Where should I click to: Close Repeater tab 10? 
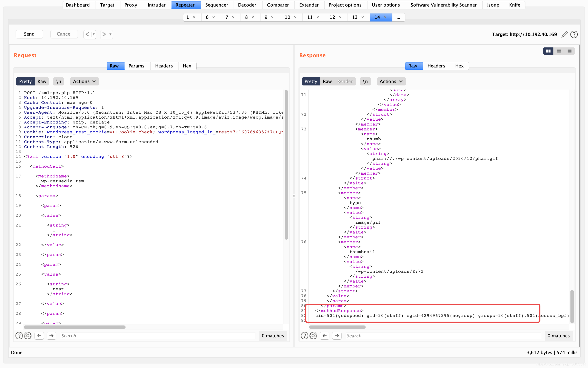tap(295, 17)
